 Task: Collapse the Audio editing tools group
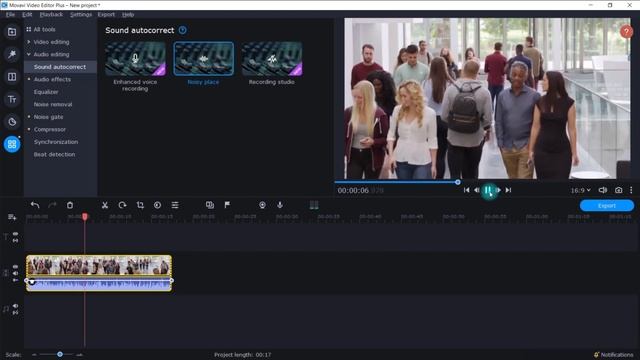pos(29,54)
